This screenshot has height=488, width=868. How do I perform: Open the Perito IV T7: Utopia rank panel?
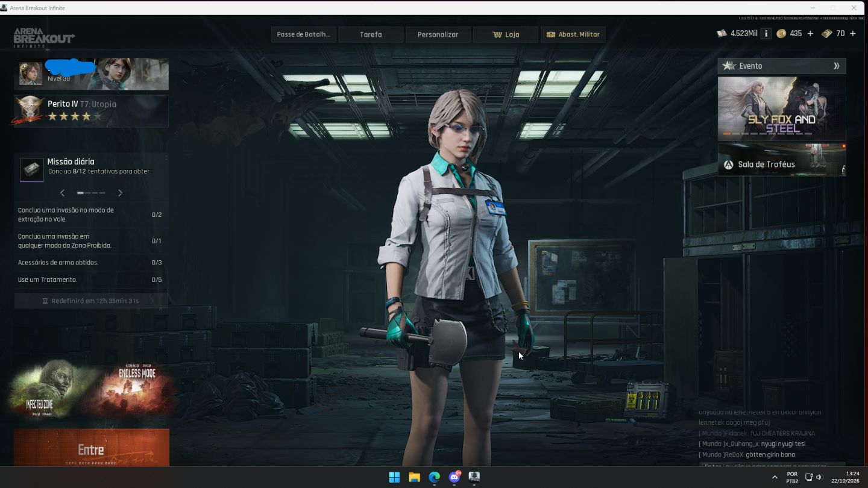pyautogui.click(x=92, y=111)
